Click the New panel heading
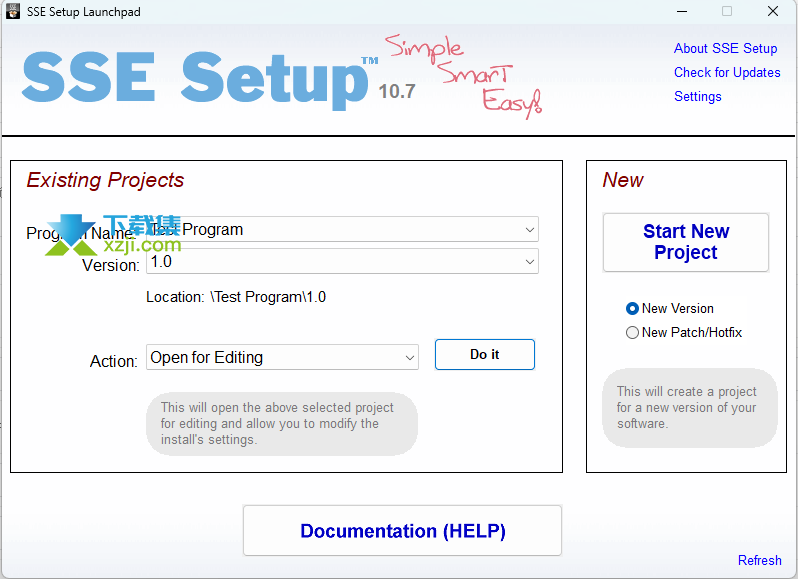Image resolution: width=798 pixels, height=579 pixels. 623,180
